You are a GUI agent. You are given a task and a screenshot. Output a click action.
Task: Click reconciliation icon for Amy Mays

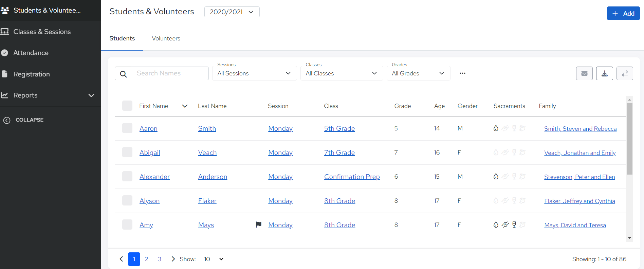pos(505,225)
